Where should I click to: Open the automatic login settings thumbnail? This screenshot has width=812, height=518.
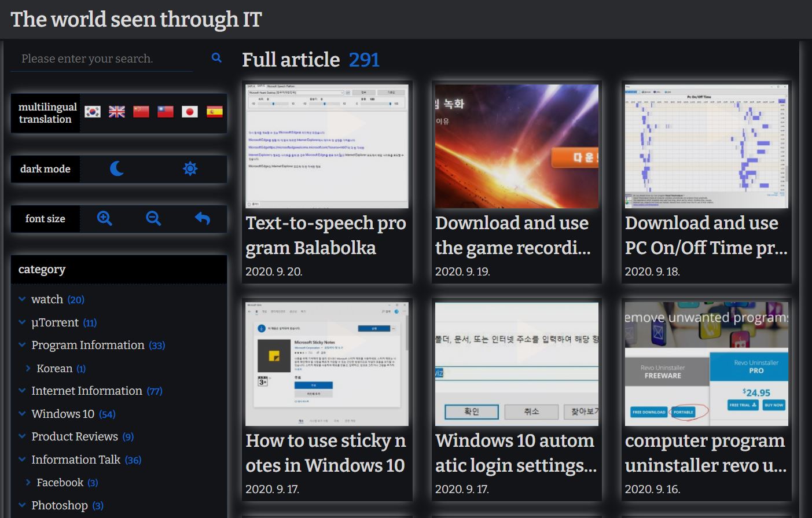(517, 364)
